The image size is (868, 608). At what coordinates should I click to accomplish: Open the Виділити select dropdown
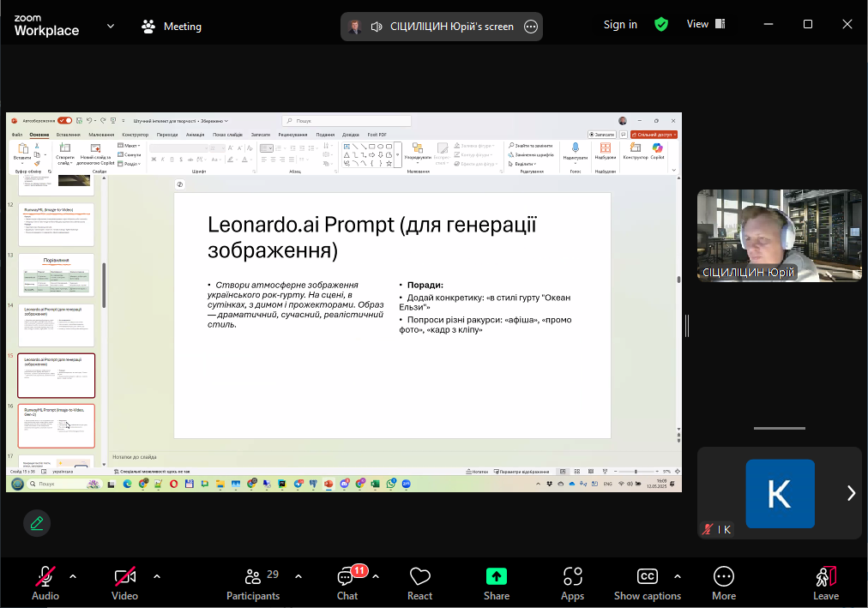click(522, 164)
